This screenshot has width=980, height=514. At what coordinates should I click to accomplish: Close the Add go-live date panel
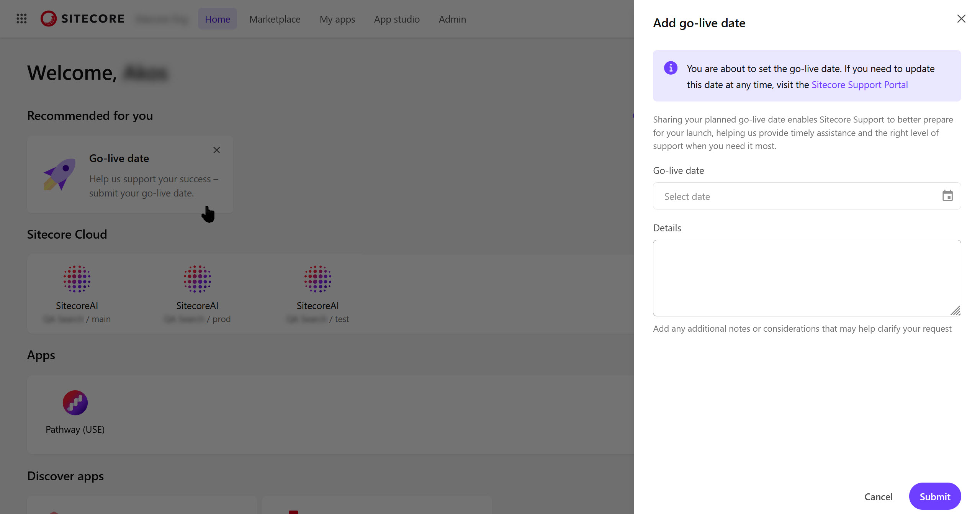click(961, 19)
